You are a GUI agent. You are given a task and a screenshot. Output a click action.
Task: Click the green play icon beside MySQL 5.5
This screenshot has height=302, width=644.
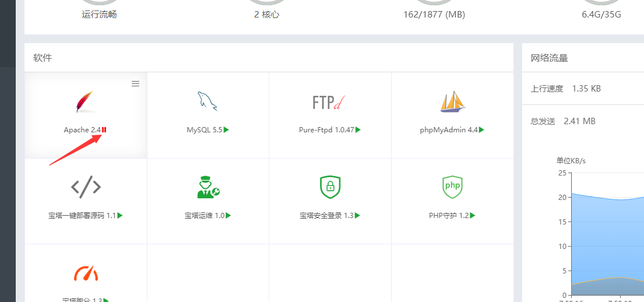point(226,130)
